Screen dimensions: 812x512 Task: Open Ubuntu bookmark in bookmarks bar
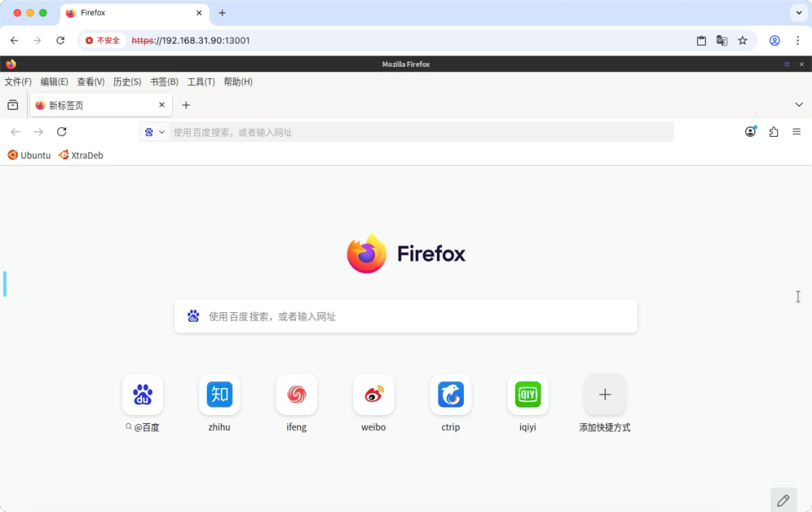coord(29,156)
